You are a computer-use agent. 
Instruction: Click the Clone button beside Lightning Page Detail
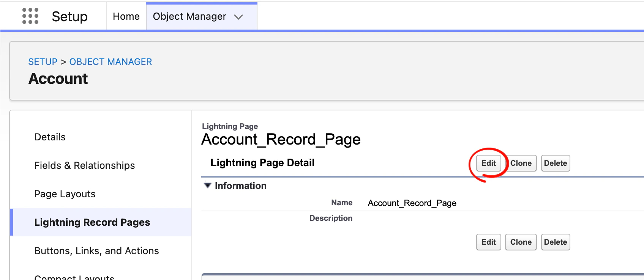click(521, 163)
